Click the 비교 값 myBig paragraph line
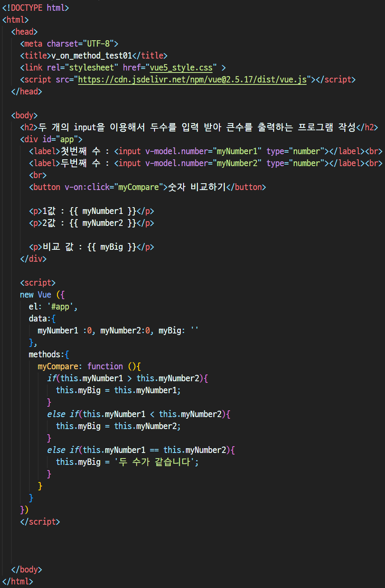Viewport: 385px width, 588px height. tap(92, 247)
